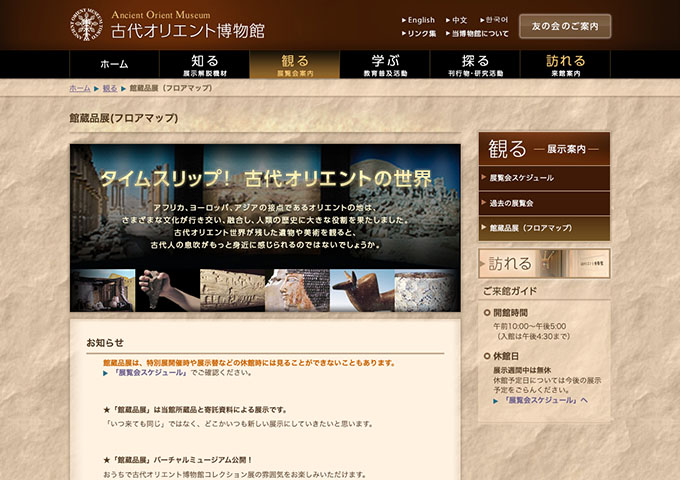Open the 古代オリエント博物館 site title
This screenshot has width=680, height=480.
pyautogui.click(x=187, y=31)
